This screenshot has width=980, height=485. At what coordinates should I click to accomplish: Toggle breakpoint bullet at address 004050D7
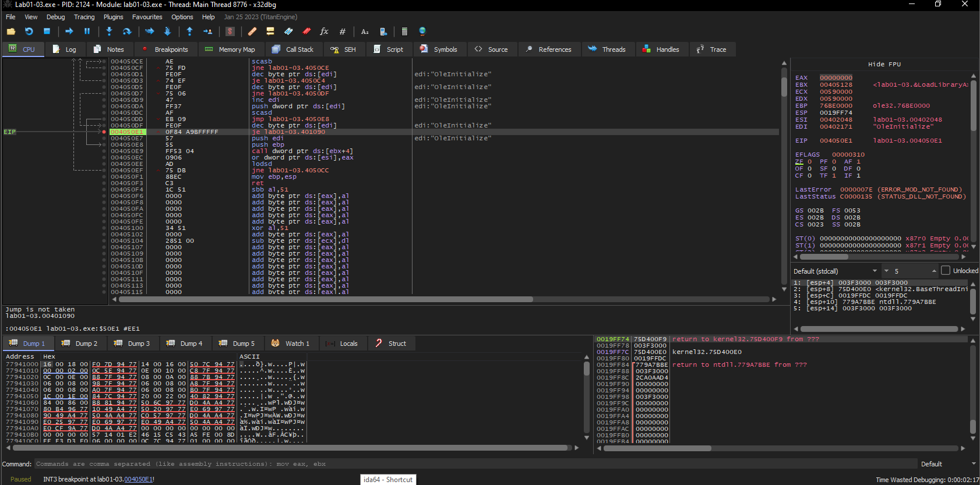[x=104, y=93]
